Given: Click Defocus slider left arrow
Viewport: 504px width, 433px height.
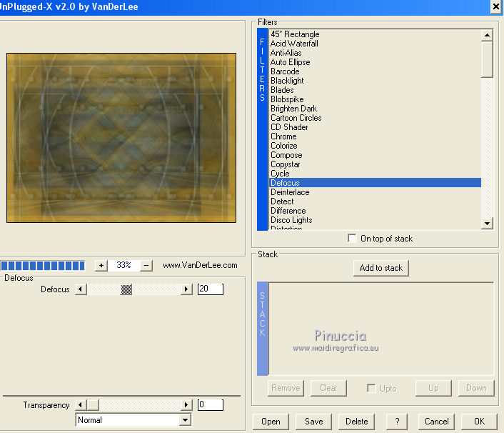Looking at the screenshot, I should click(x=81, y=289).
